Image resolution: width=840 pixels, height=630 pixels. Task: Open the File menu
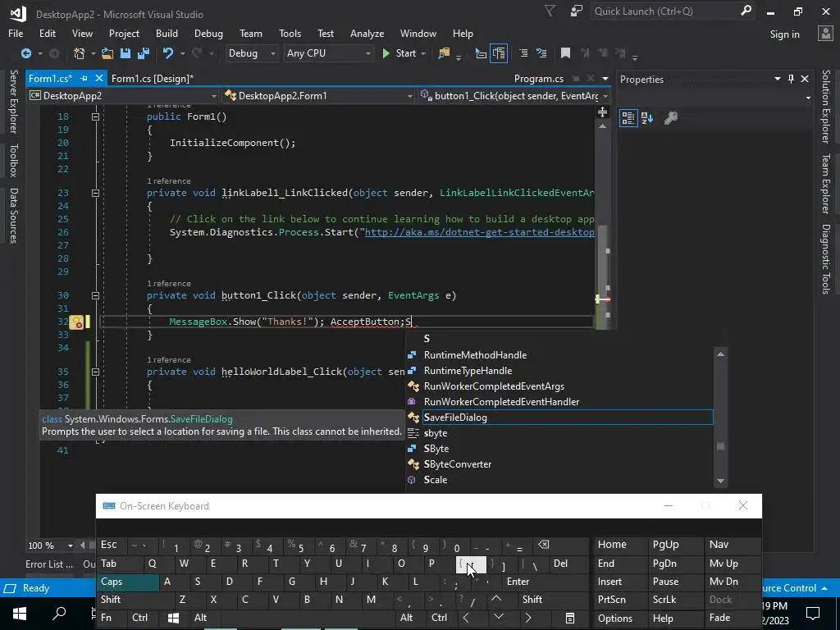click(x=16, y=33)
